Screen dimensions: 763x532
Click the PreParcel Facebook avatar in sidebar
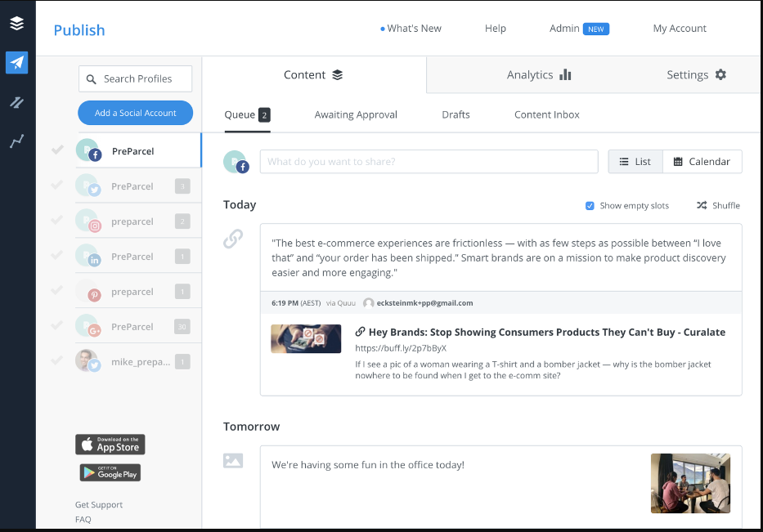click(88, 150)
